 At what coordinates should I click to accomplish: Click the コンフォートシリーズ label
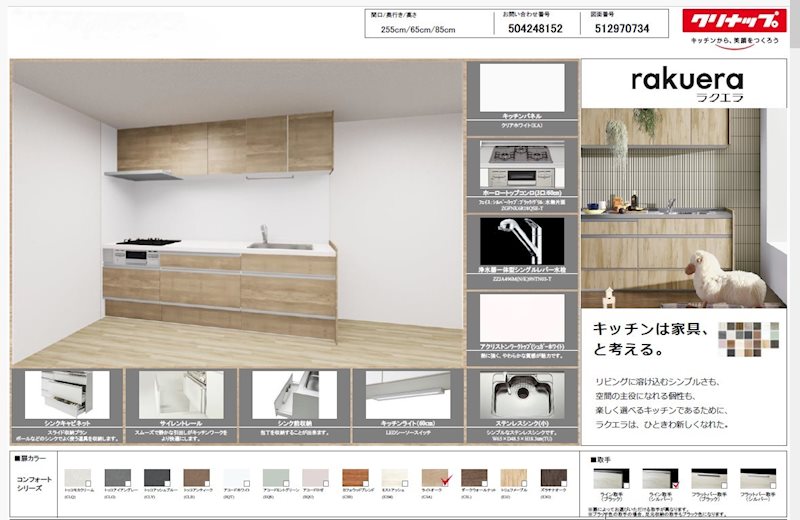34,484
